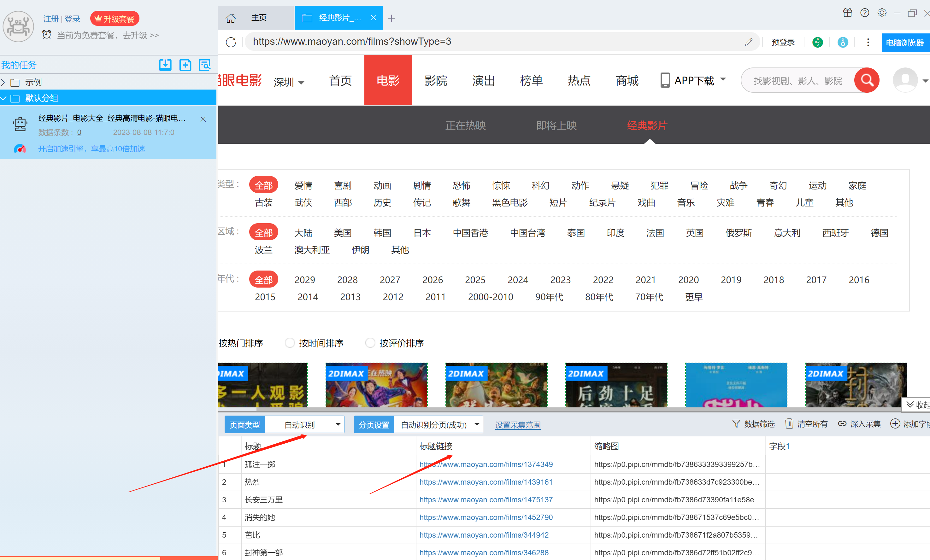Screen dimensions: 930x560
Task: Reload the page with the refresh icon
Action: (231, 42)
